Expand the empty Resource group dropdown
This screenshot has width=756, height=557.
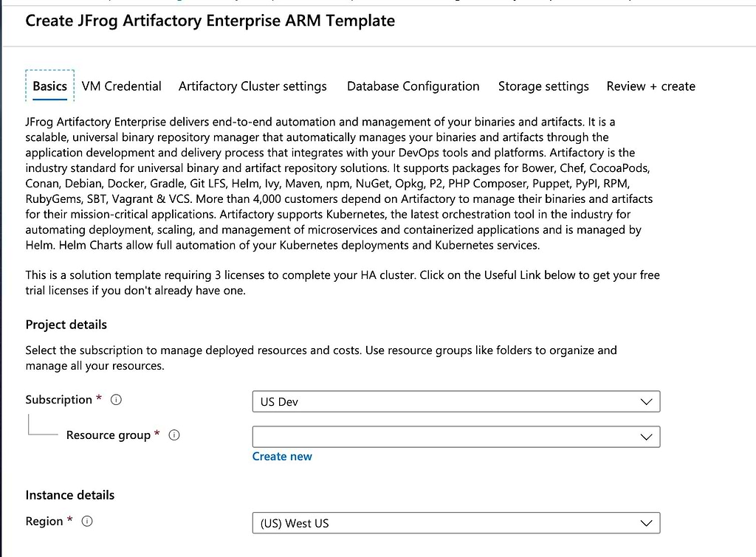456,437
